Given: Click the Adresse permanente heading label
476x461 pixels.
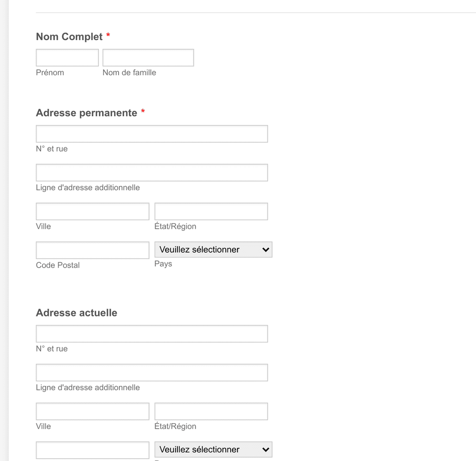Looking at the screenshot, I should coord(87,113).
